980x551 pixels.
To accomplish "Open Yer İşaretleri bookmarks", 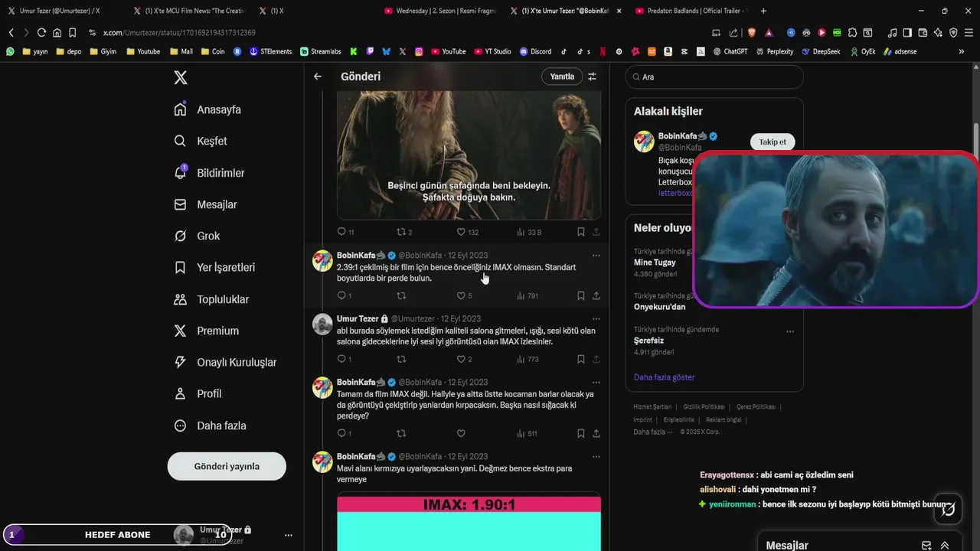I will point(214,267).
